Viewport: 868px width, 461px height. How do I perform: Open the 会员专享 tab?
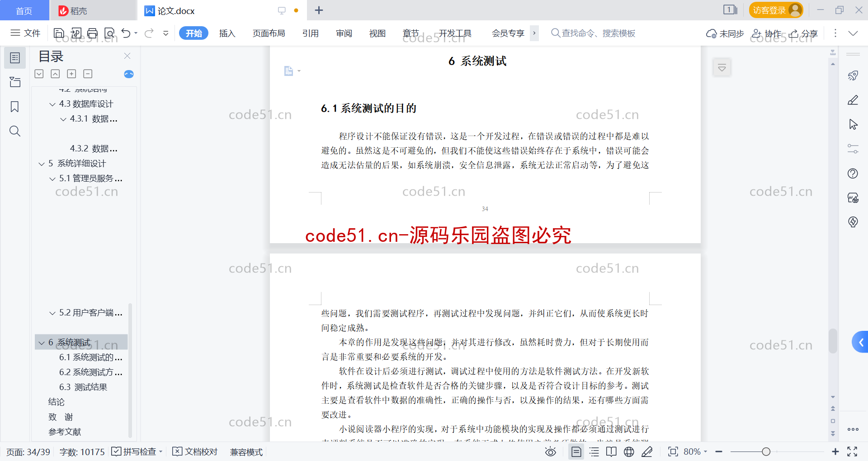(508, 33)
